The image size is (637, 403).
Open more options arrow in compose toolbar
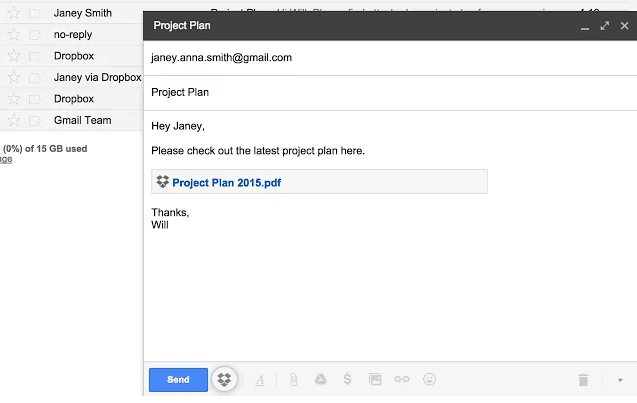click(x=620, y=380)
